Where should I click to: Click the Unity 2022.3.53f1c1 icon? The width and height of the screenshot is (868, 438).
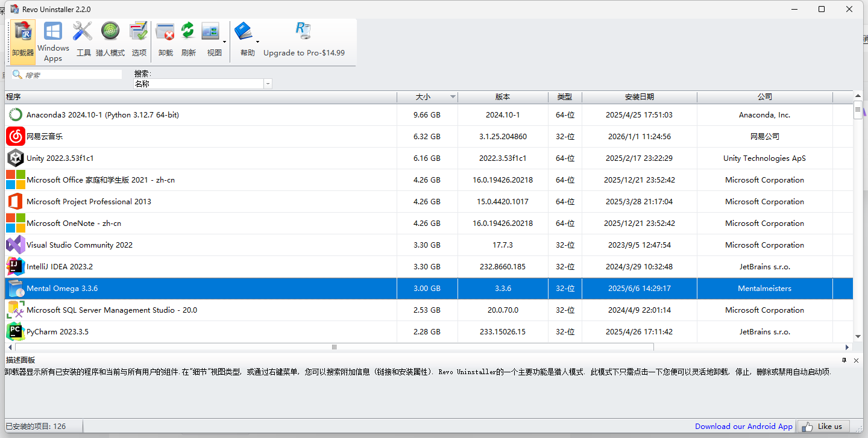[x=16, y=158]
